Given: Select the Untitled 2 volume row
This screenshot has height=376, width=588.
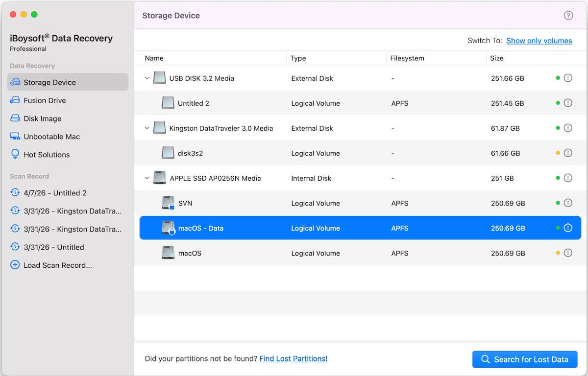Looking at the screenshot, I should click(x=361, y=103).
